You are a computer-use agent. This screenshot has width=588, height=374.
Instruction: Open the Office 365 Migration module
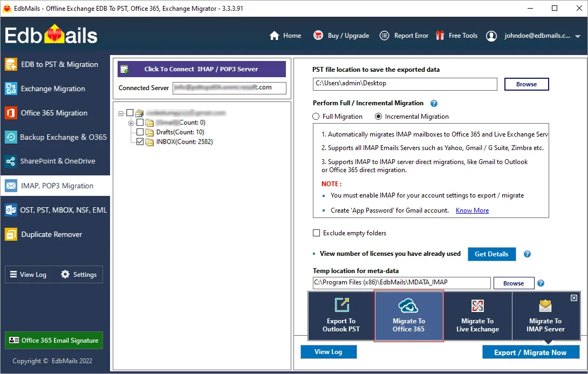54,113
